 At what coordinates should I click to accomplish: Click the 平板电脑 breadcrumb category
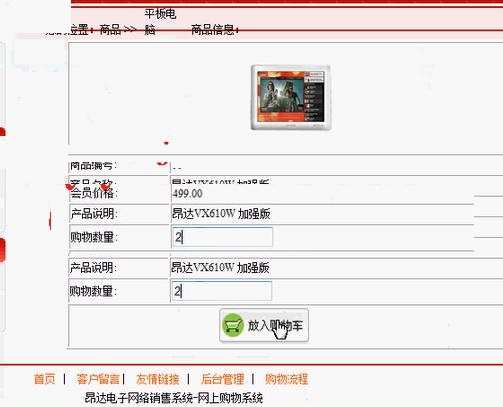coord(160,22)
